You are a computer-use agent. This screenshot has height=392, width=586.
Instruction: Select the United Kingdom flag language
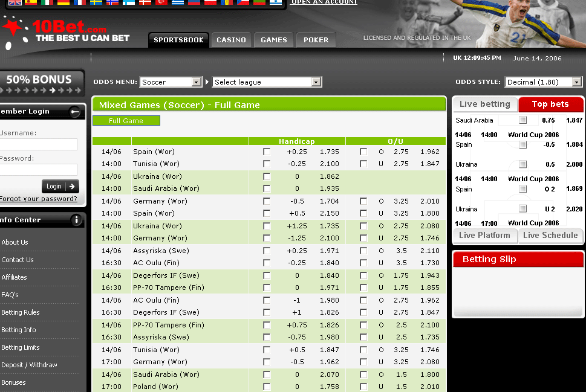pyautogui.click(x=15, y=2)
